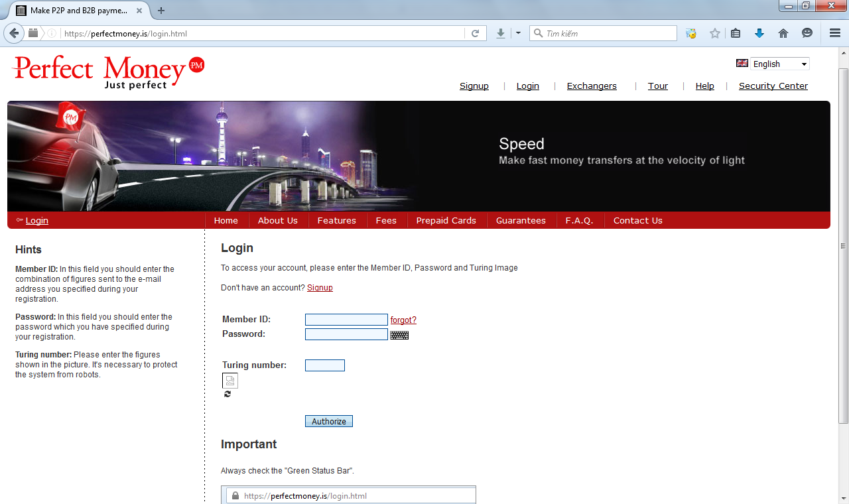The height and width of the screenshot is (504, 849).
Task: Open the virtual keyboard icon next to Password
Action: click(399, 335)
